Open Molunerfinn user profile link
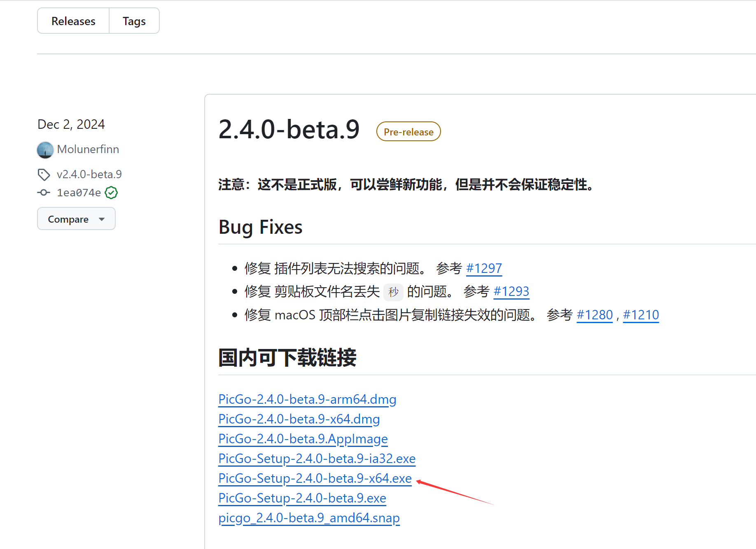The width and height of the screenshot is (756, 549). (88, 149)
